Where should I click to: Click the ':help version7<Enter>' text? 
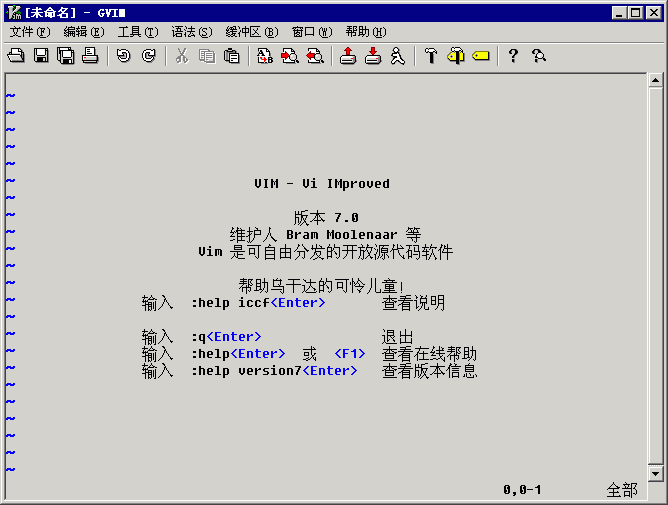click(x=274, y=371)
